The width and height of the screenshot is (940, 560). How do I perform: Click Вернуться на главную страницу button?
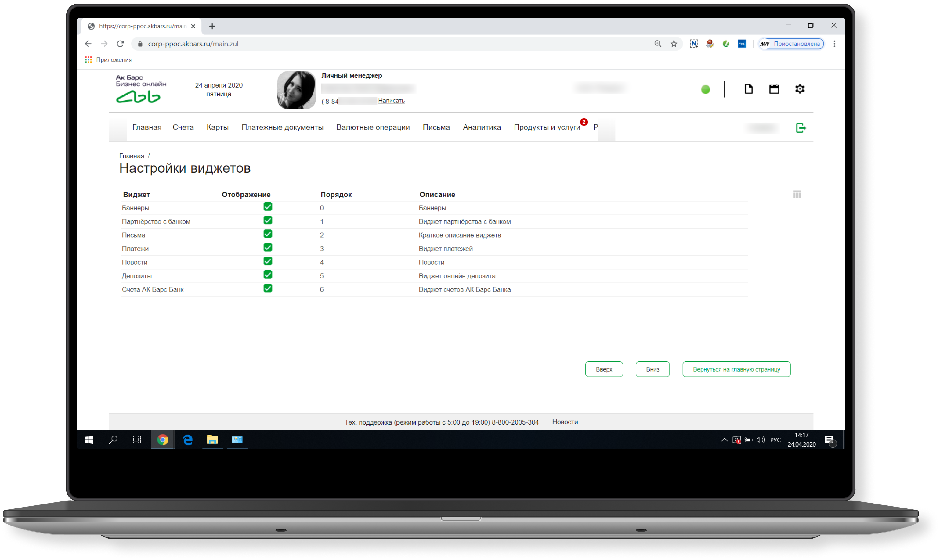[x=736, y=369]
